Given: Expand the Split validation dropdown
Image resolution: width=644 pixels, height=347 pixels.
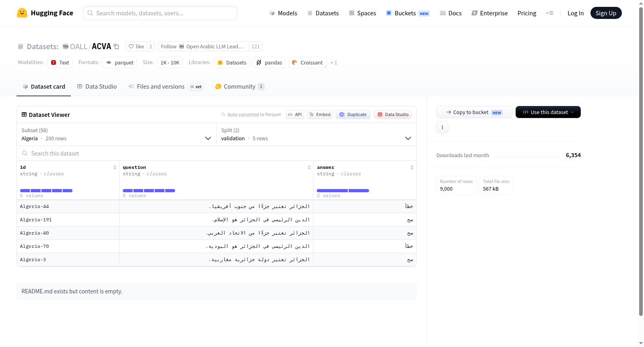Looking at the screenshot, I should [x=316, y=134].
